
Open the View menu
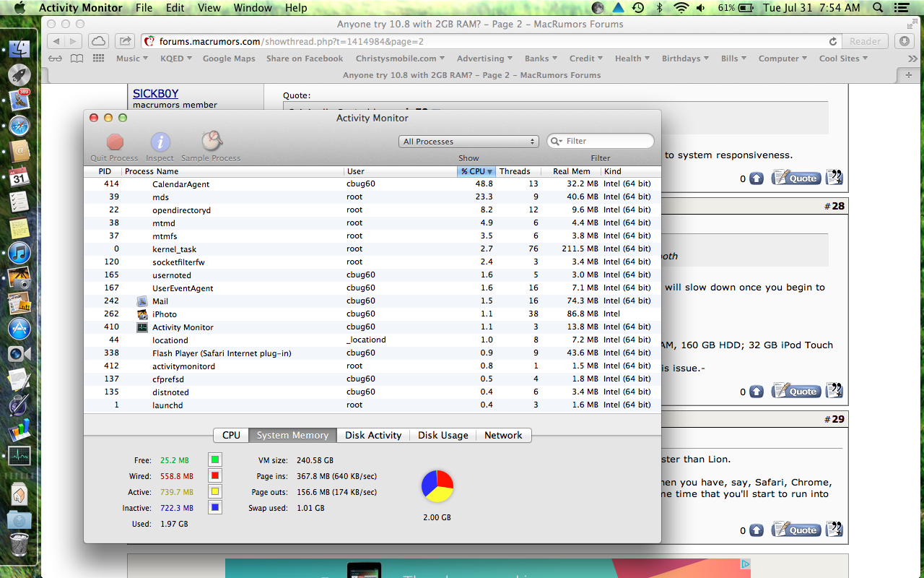[209, 8]
